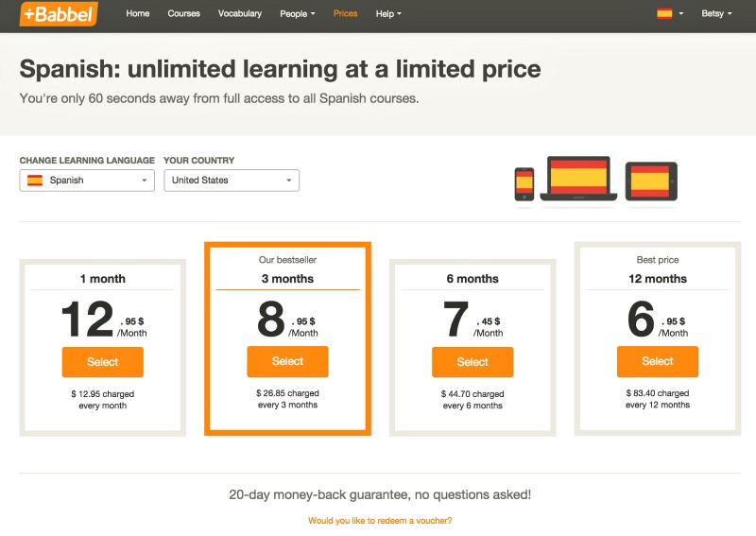Select the 12 months best price plan
The width and height of the screenshot is (756, 536).
[658, 361]
